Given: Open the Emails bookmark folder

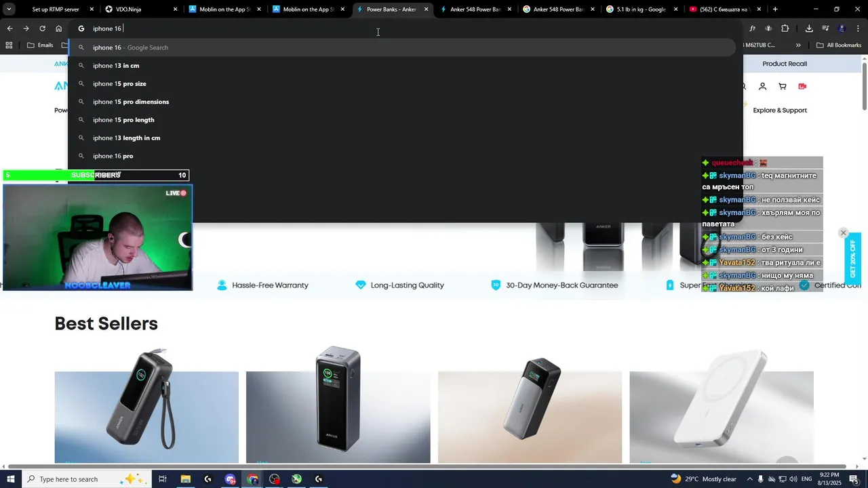Looking at the screenshot, I should 40,45.
